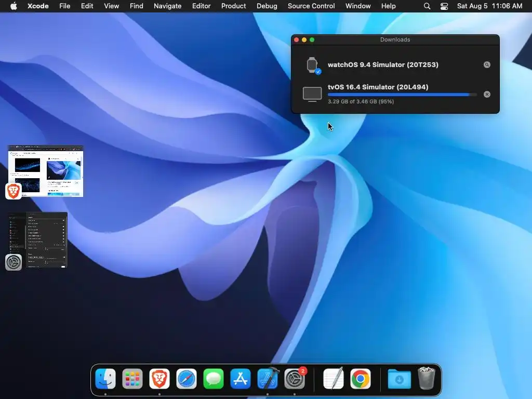Select tvOS 16.4 Simulator (20L494) title

[378, 87]
